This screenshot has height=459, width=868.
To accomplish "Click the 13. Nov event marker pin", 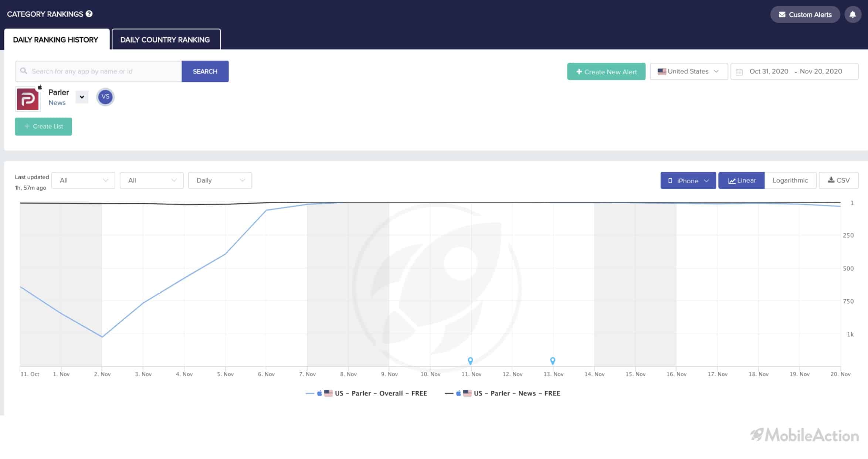I will click(x=553, y=360).
